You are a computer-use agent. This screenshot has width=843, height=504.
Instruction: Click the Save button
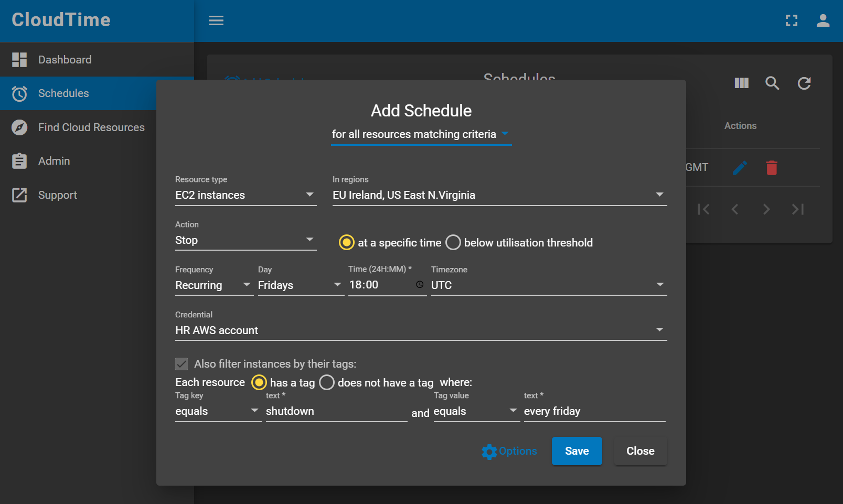point(577,451)
